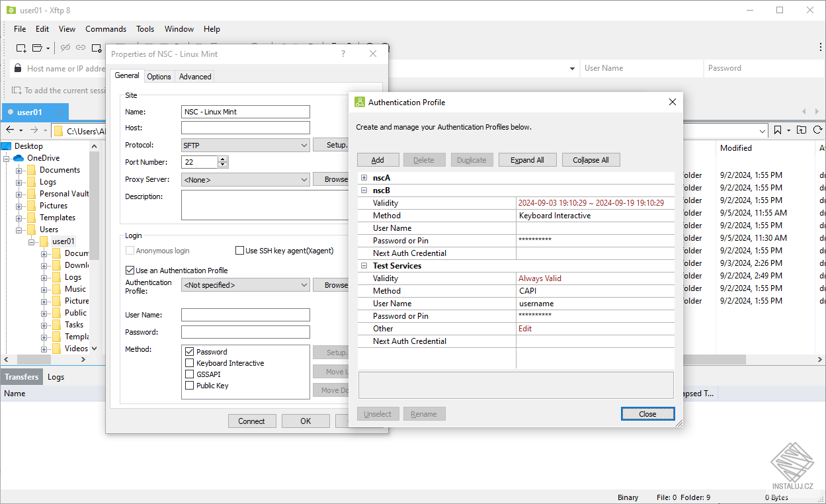The width and height of the screenshot is (826, 504).
Task: Click the Host input field
Action: [245, 128]
